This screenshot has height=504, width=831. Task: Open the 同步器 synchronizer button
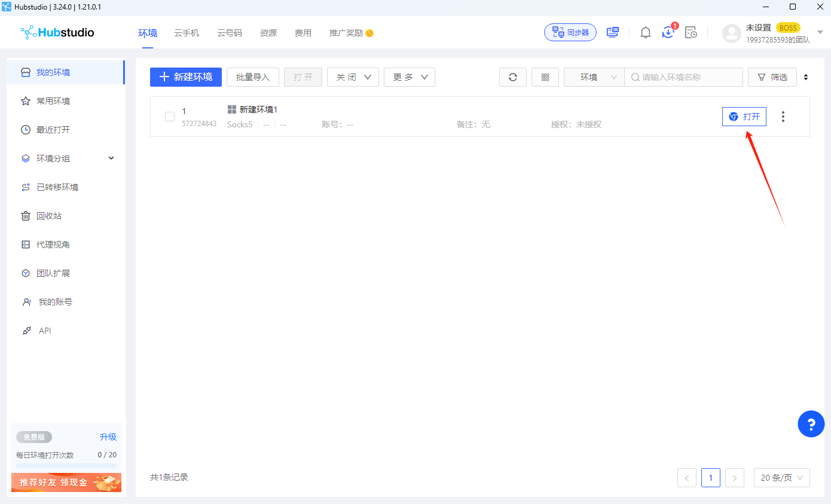pos(570,32)
